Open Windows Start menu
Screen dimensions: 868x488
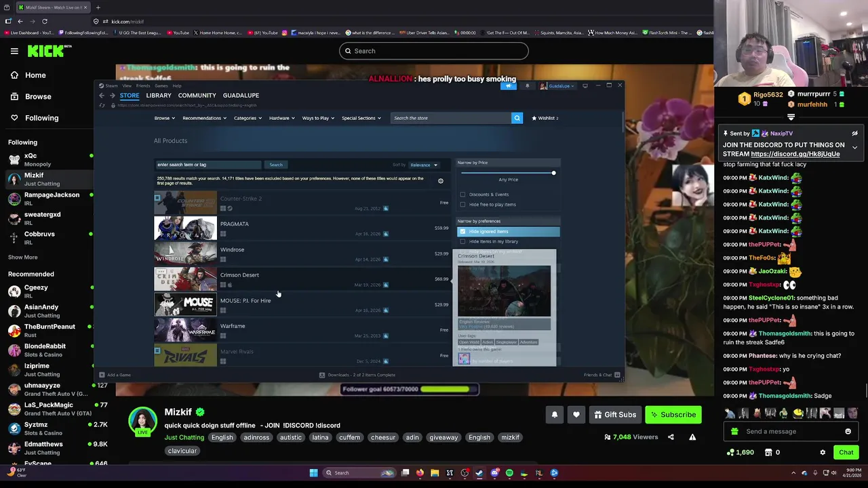[313, 473]
